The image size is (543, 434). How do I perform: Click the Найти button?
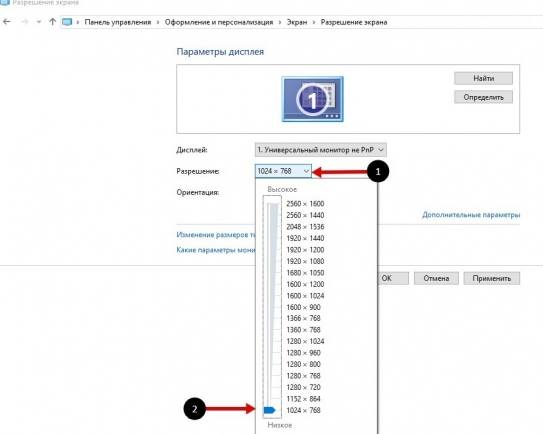[x=483, y=78]
